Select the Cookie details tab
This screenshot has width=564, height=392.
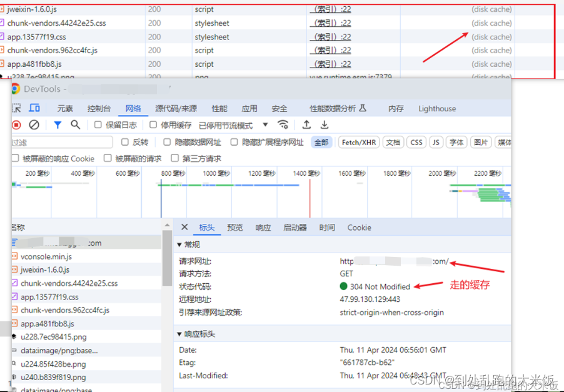point(360,228)
